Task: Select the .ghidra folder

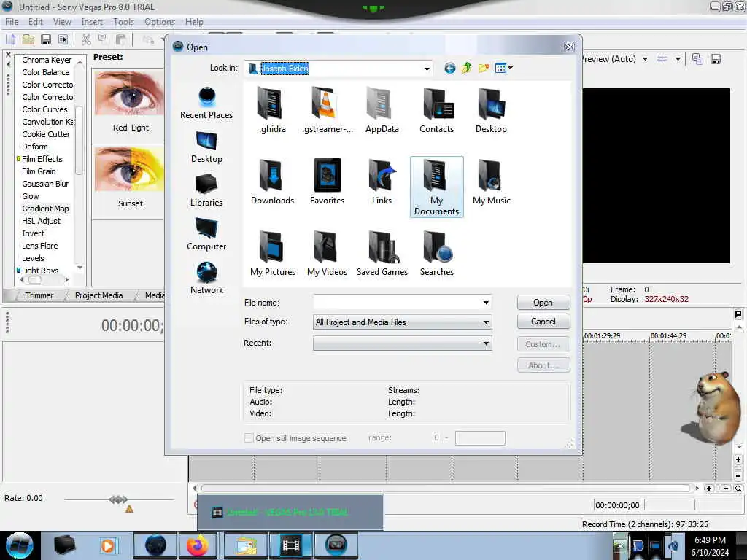Action: [273, 111]
